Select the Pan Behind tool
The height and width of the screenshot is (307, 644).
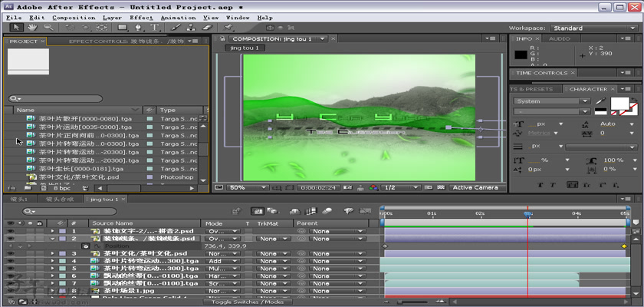coord(101,28)
